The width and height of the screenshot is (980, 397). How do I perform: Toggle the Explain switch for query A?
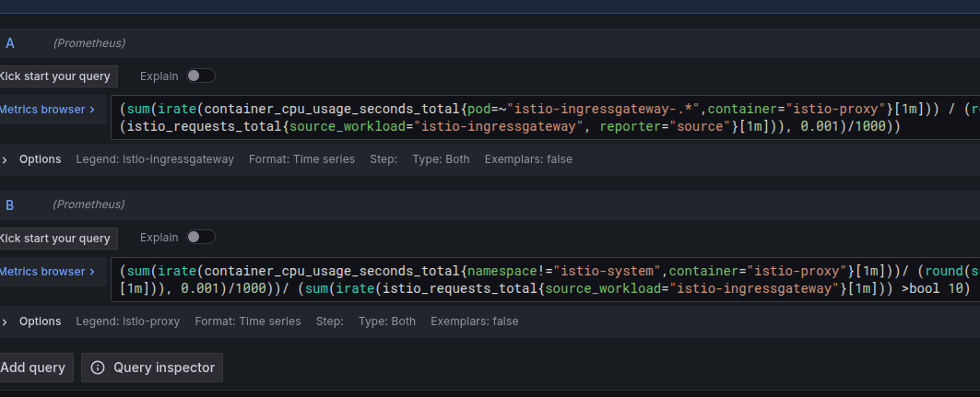[201, 76]
